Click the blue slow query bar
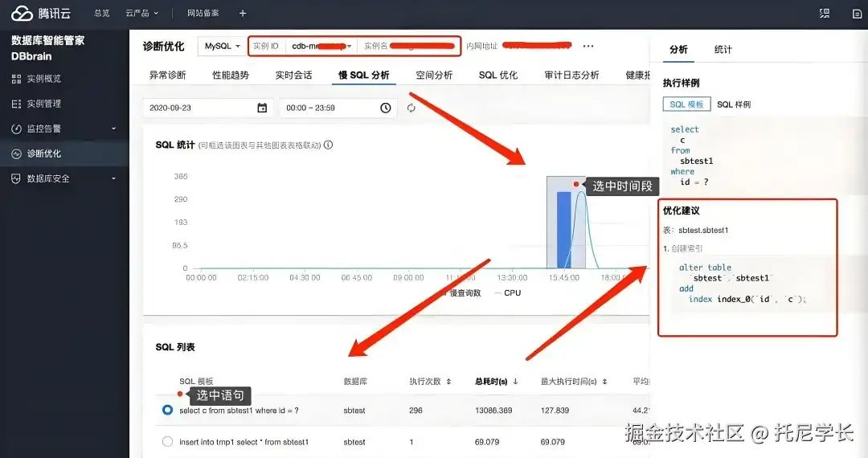The width and height of the screenshot is (868, 458). coord(563,230)
